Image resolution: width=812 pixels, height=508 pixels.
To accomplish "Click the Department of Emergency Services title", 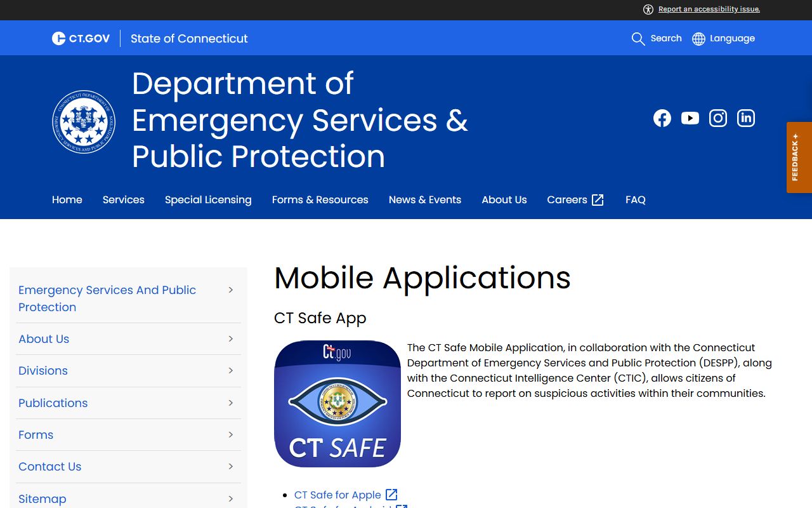I will tap(300, 120).
